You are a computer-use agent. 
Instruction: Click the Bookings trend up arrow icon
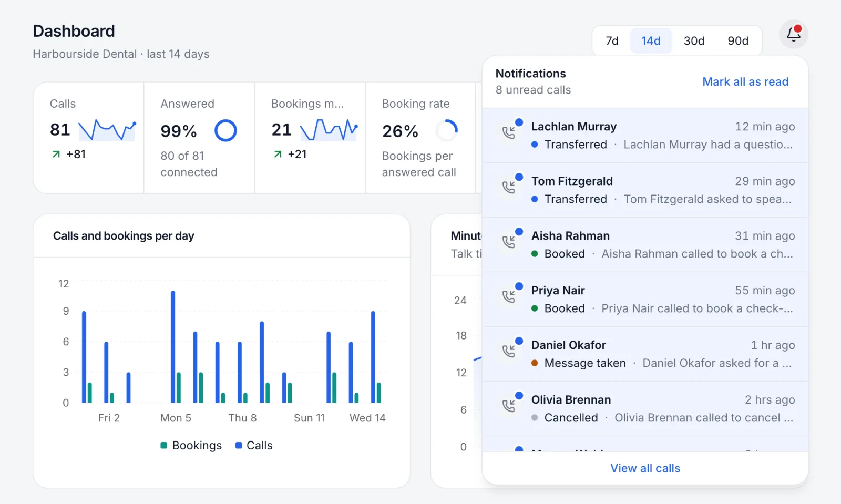[x=278, y=155]
